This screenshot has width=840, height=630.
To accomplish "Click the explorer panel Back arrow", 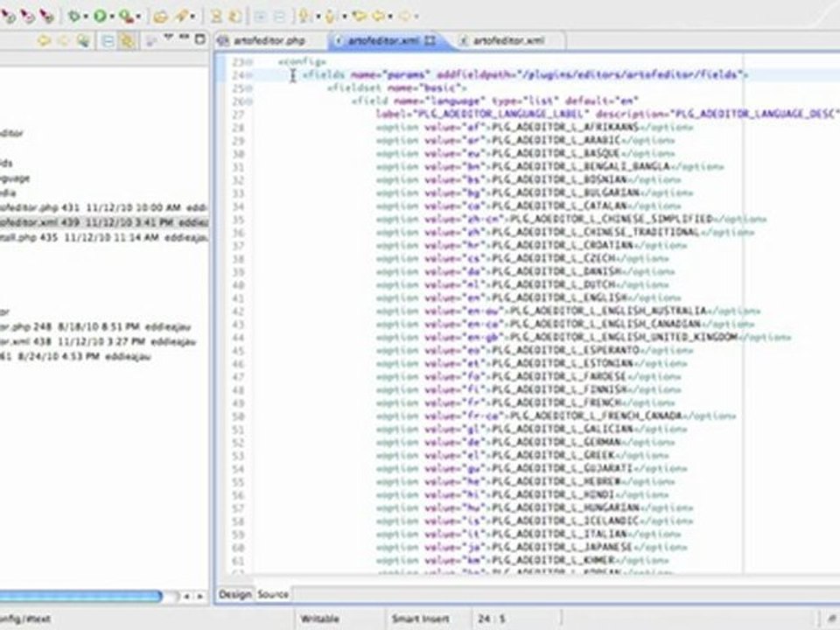I will pyautogui.click(x=44, y=41).
